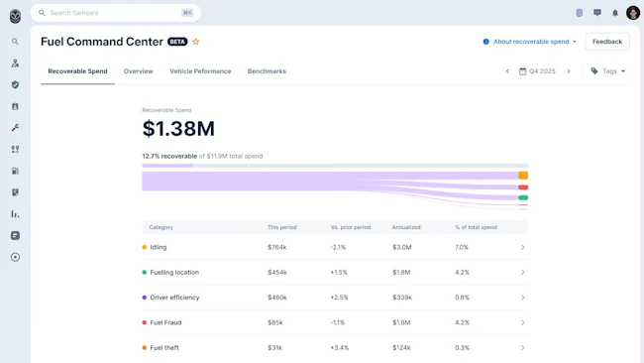Click the calendar icon beside Q4 2025

pyautogui.click(x=522, y=71)
